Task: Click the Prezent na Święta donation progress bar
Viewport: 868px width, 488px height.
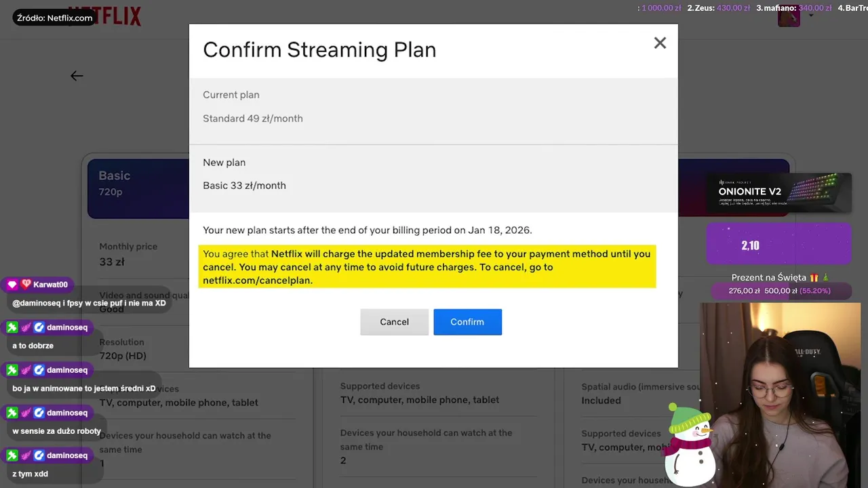Action: pyautogui.click(x=778, y=291)
